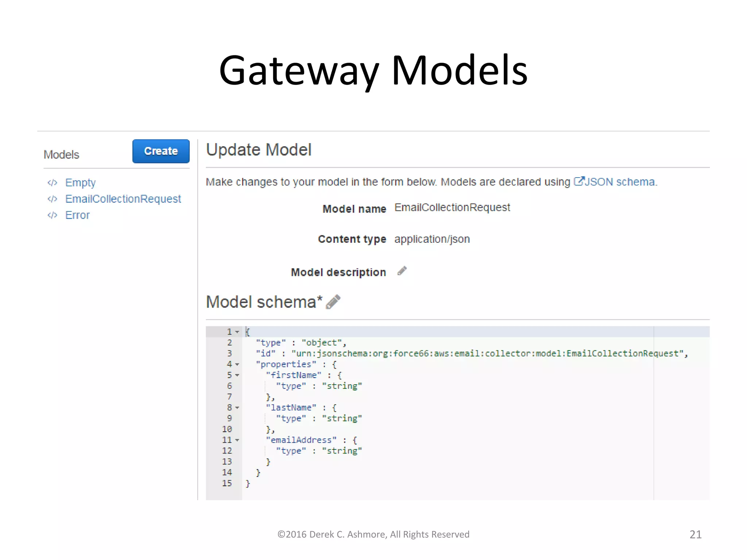The width and height of the screenshot is (747, 560).
Task: Collapse the firstName block fold arrow
Action: pos(237,375)
